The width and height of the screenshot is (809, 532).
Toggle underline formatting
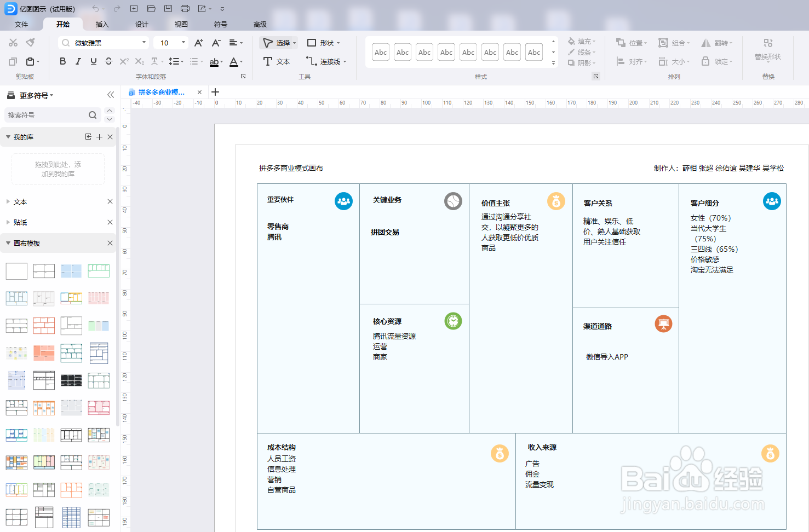click(93, 61)
